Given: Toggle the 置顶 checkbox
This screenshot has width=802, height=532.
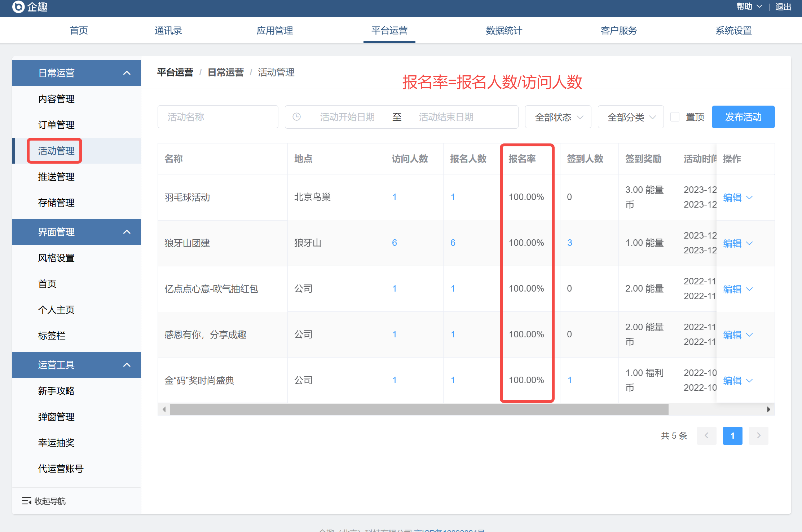Looking at the screenshot, I should 675,117.
